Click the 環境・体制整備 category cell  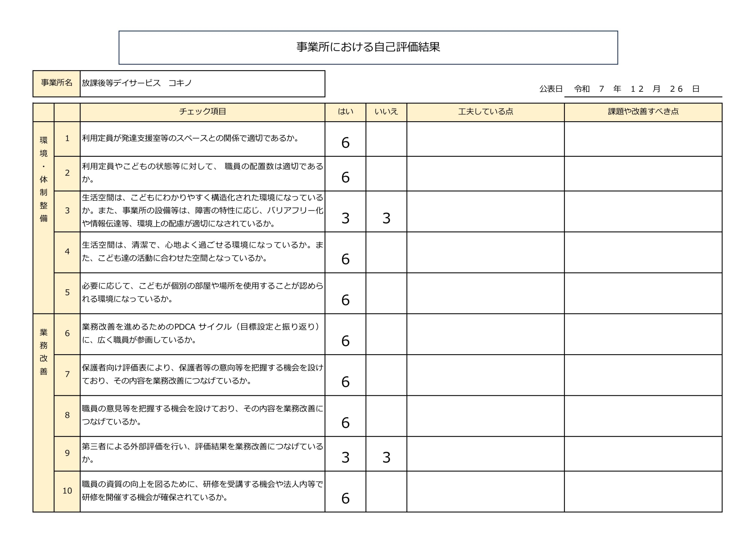click(43, 179)
